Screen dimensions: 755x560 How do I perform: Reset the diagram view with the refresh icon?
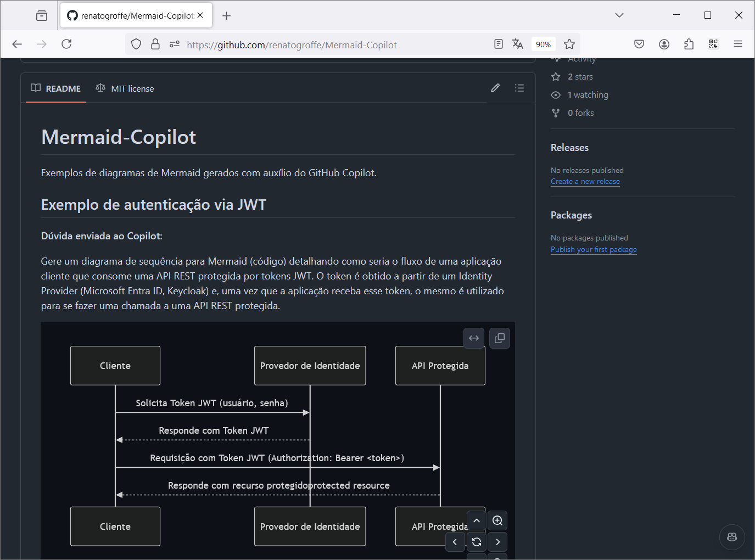point(476,541)
